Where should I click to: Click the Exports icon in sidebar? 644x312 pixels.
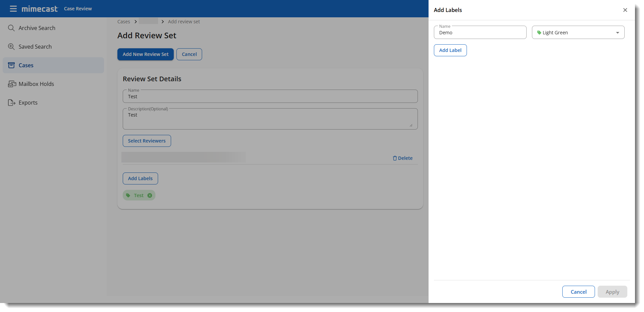[12, 103]
